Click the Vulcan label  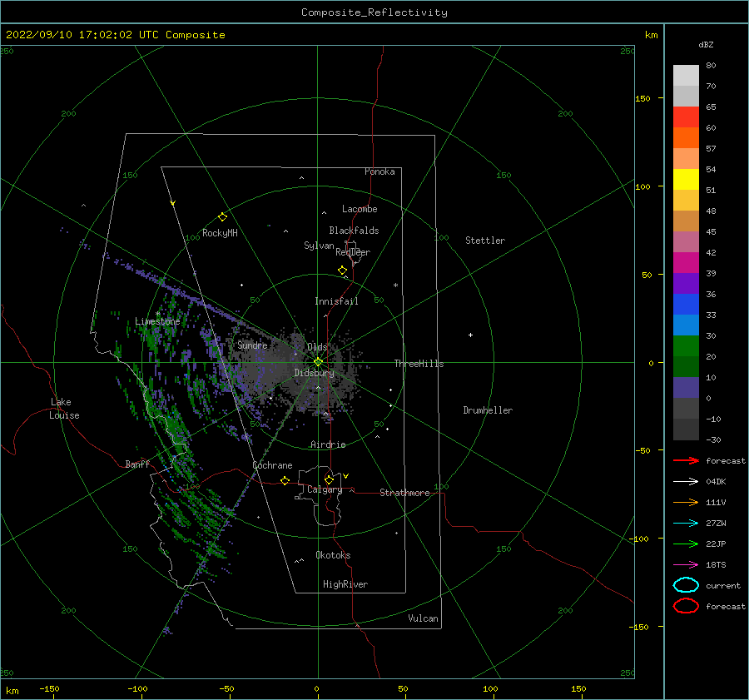(x=424, y=618)
